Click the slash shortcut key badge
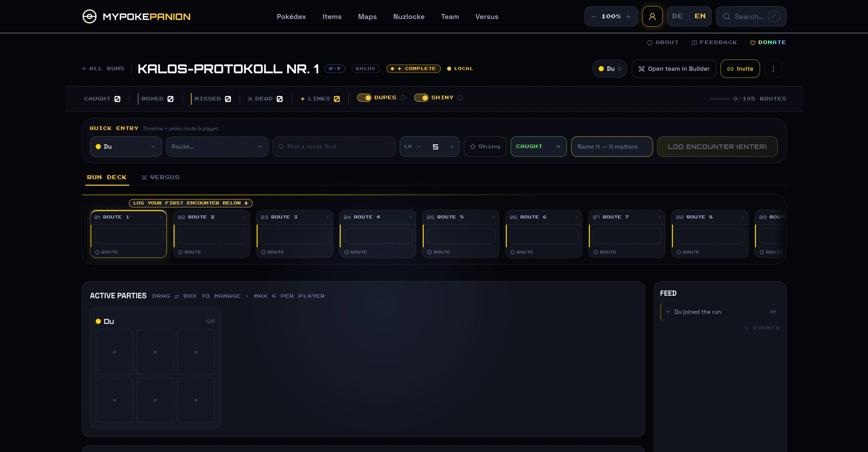The width and height of the screenshot is (868, 452). (x=774, y=17)
